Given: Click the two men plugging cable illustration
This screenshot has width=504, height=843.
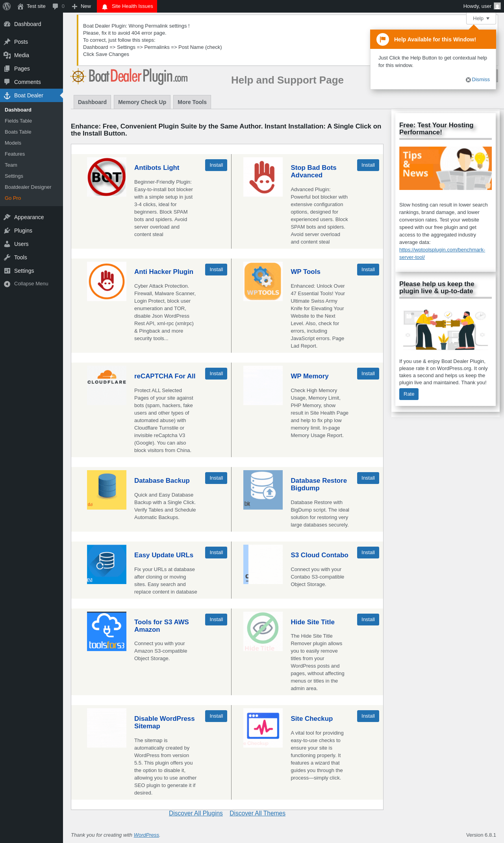Looking at the screenshot, I should tap(445, 330).
